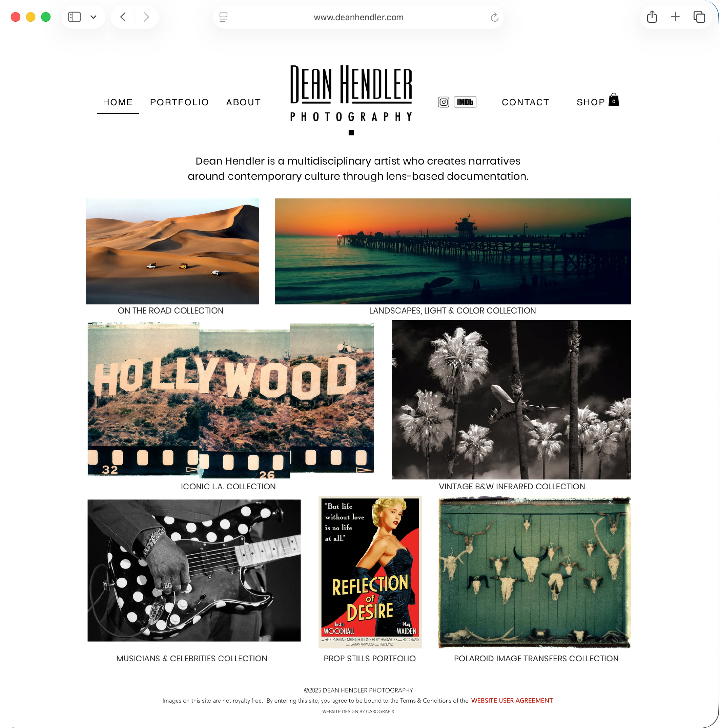Open the Instagram icon link

(x=444, y=102)
